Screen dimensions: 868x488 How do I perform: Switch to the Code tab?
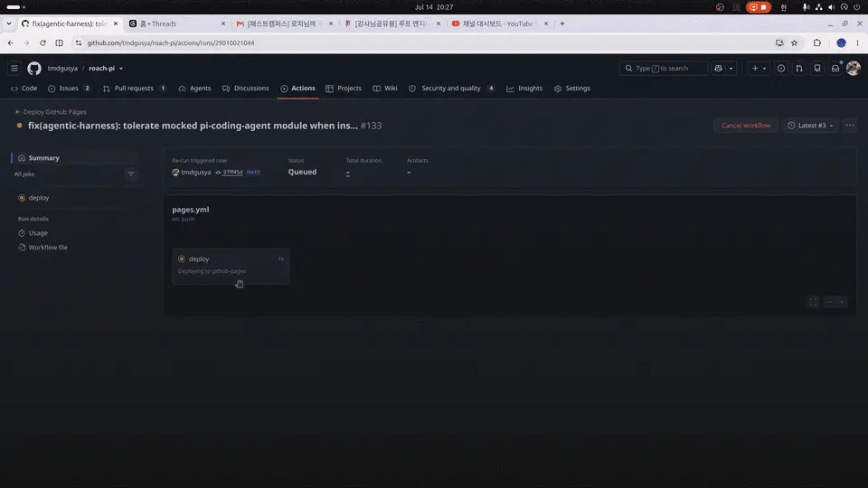click(24, 88)
